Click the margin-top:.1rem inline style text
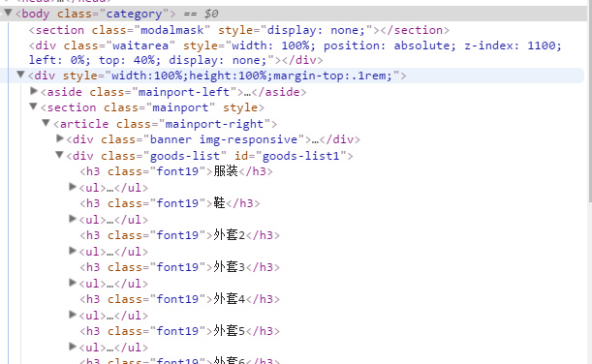Image resolution: width=592 pixels, height=364 pixels. [x=333, y=76]
